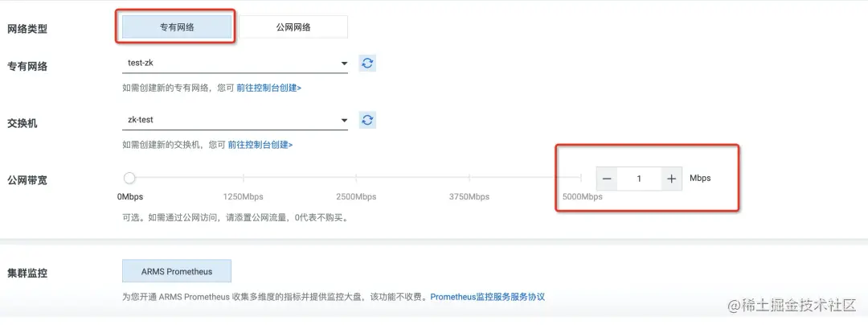Screen dimensions: 868x325
Task: Select 专有网络 network type
Action: (177, 27)
